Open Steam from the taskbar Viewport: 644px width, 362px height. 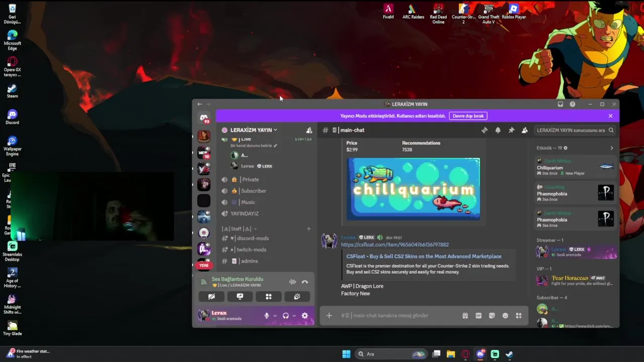coord(509,354)
